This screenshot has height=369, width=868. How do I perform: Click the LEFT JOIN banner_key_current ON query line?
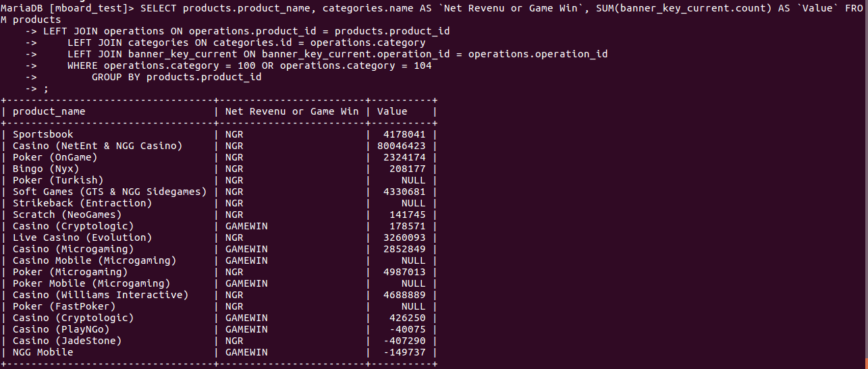pyautogui.click(x=337, y=55)
